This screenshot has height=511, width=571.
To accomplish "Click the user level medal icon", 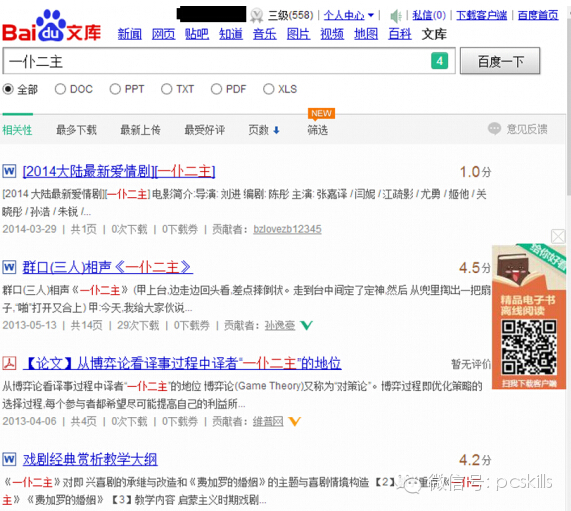I will coord(257,15).
